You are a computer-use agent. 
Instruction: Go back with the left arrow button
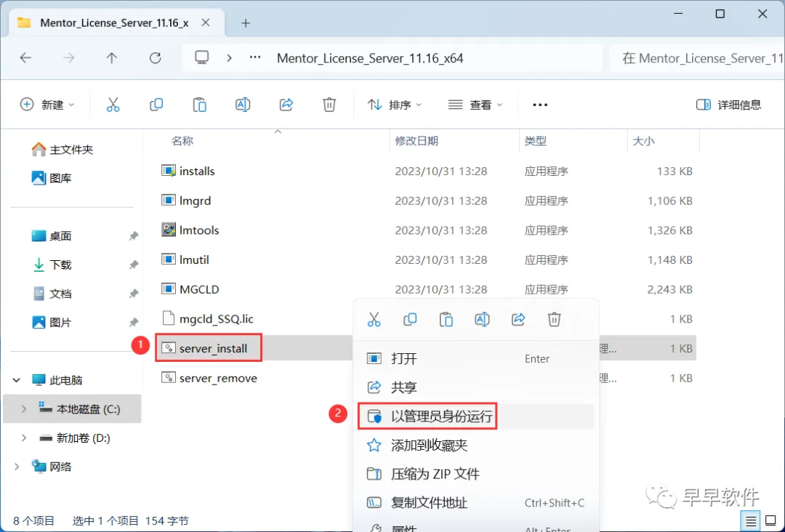pyautogui.click(x=25, y=58)
